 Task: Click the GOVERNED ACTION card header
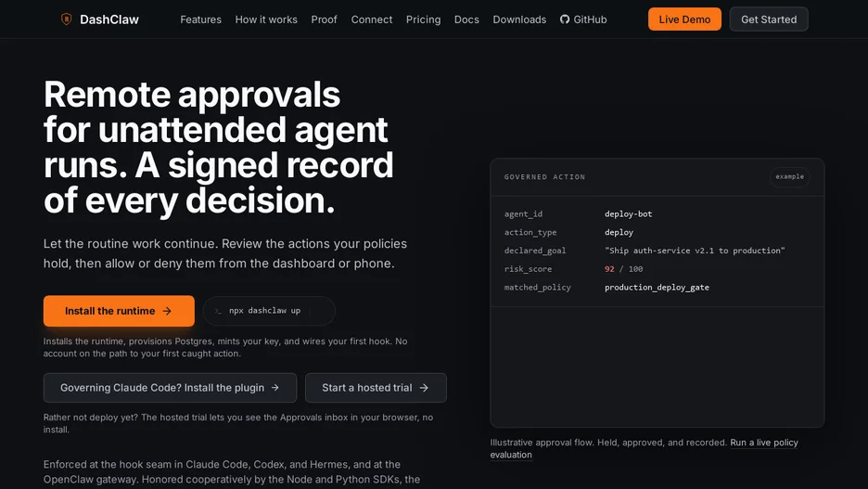point(544,177)
